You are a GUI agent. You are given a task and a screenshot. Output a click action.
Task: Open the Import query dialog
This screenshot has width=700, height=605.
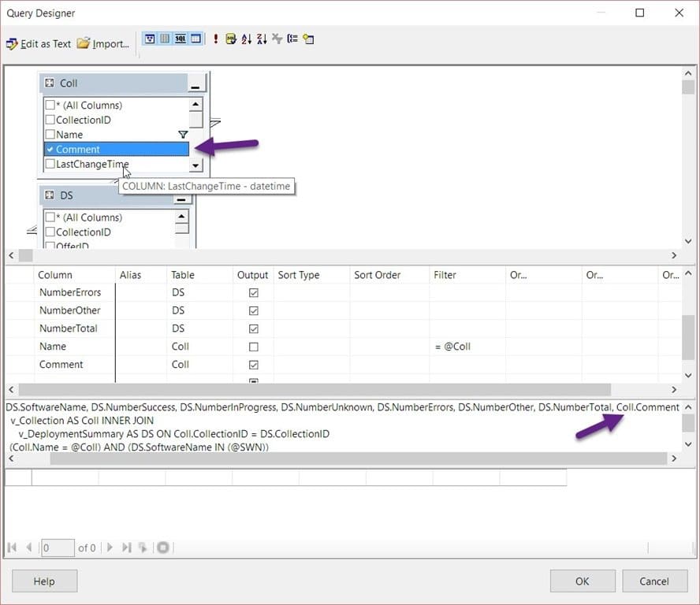[x=103, y=44]
